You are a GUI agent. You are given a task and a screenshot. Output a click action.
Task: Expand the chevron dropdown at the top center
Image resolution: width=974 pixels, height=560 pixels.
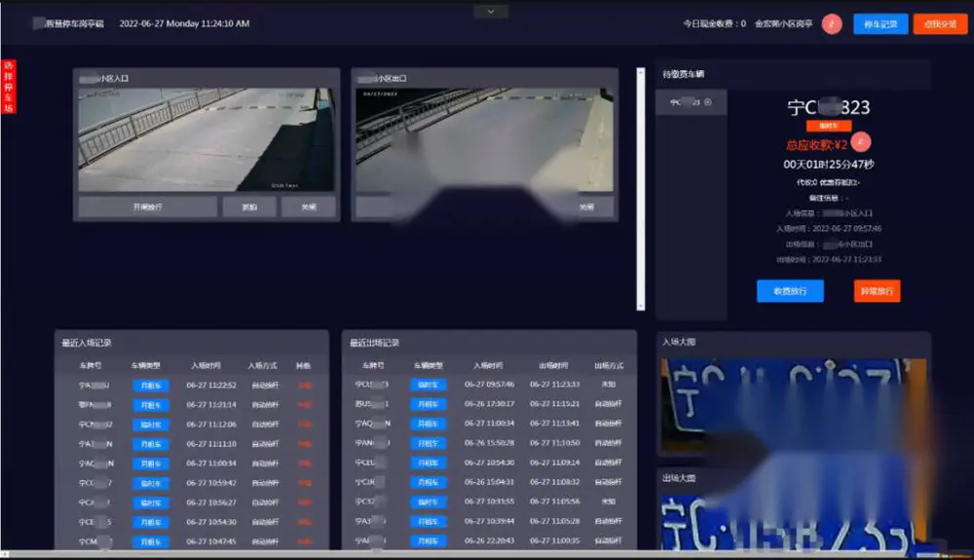(x=491, y=11)
